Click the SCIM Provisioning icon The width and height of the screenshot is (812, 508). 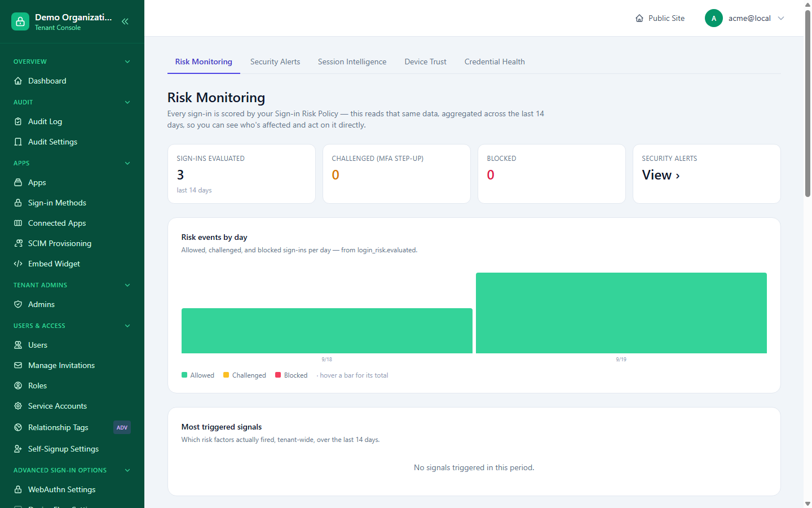pyautogui.click(x=18, y=243)
